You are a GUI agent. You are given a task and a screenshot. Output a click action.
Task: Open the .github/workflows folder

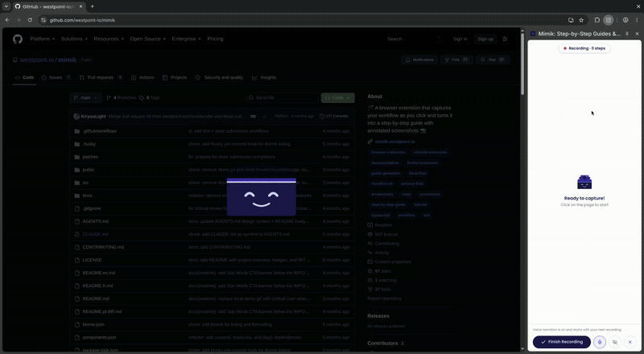tap(100, 131)
